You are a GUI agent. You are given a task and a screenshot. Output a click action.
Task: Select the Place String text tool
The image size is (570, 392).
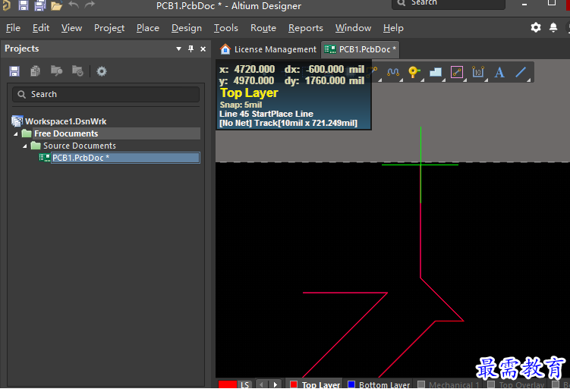pos(499,72)
